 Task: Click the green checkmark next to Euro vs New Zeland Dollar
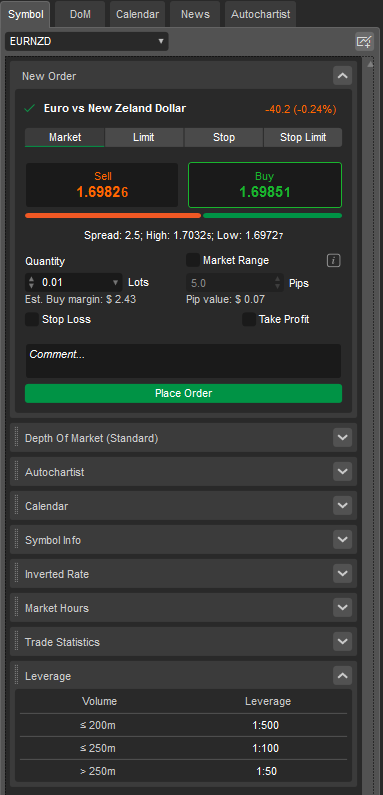point(30,108)
